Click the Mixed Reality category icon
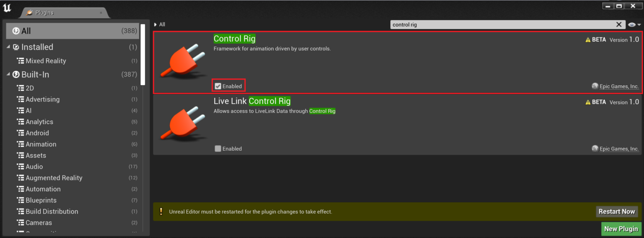The image size is (644, 238). tap(20, 61)
